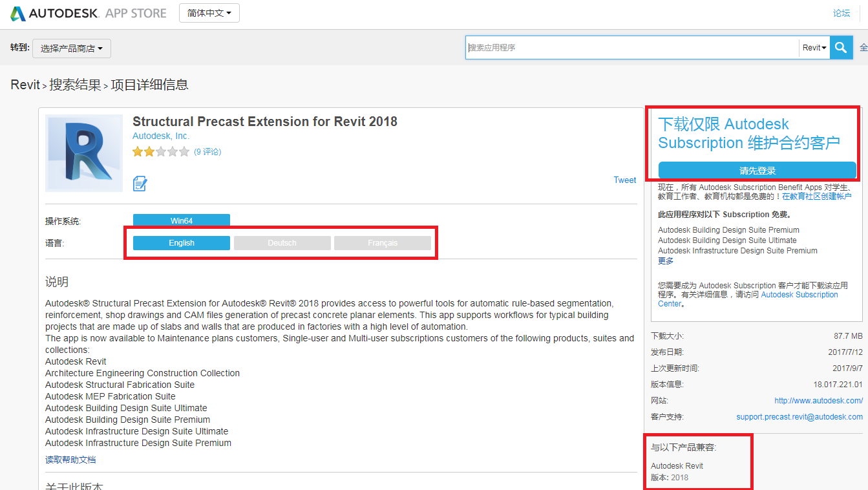Select the Win64 operating system option

(x=181, y=220)
